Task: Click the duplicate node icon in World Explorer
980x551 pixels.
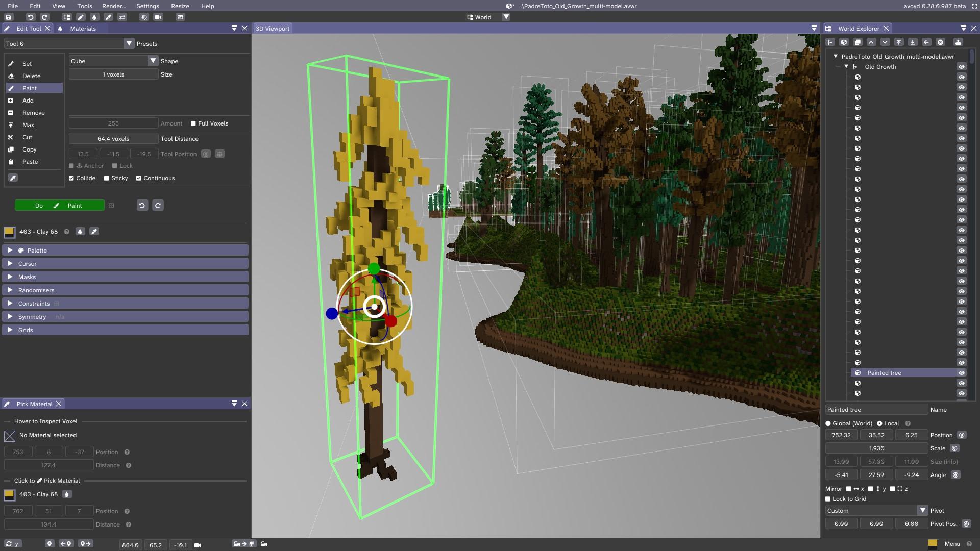Action: pos(857,42)
